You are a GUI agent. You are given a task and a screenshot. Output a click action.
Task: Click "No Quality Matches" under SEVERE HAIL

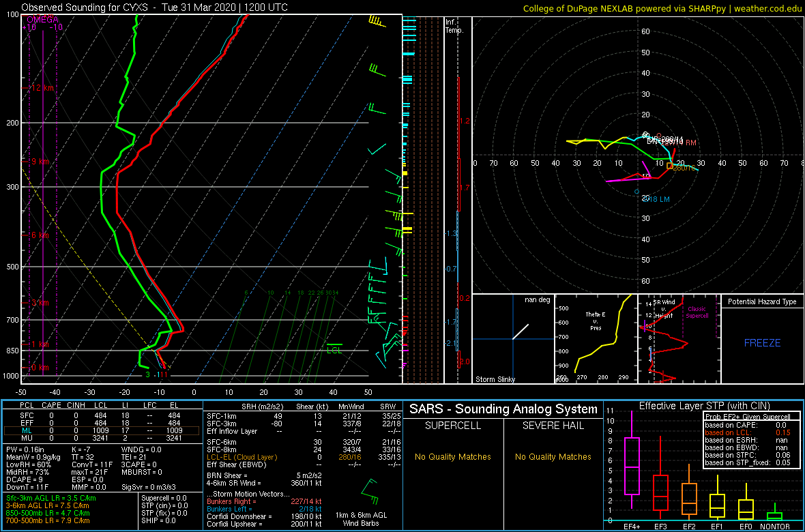(553, 456)
